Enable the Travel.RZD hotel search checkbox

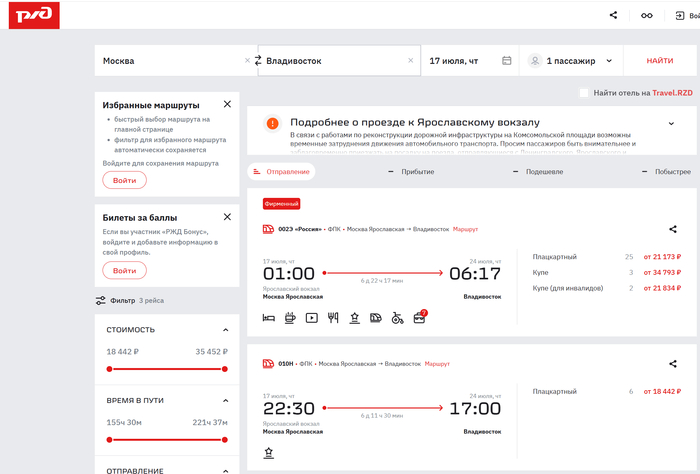click(x=584, y=93)
